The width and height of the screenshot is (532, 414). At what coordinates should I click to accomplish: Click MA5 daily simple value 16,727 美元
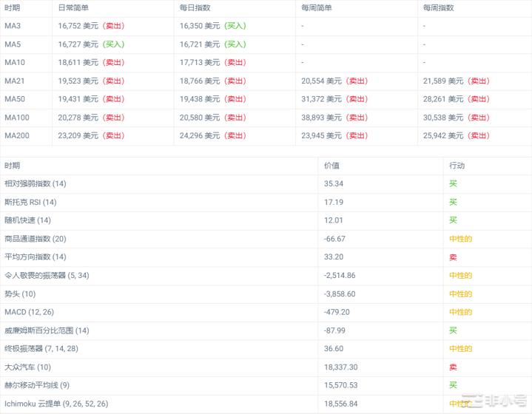click(78, 44)
